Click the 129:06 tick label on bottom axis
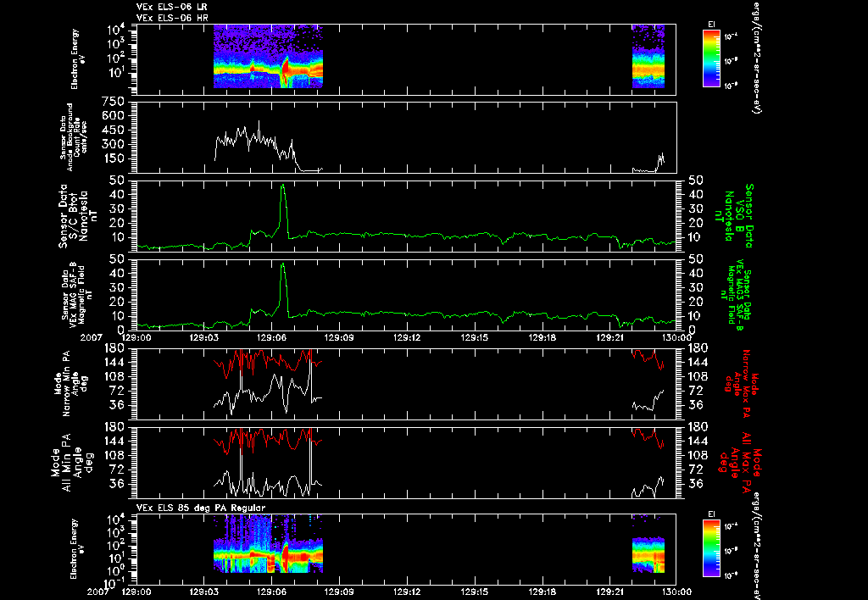The image size is (868, 600). (272, 592)
